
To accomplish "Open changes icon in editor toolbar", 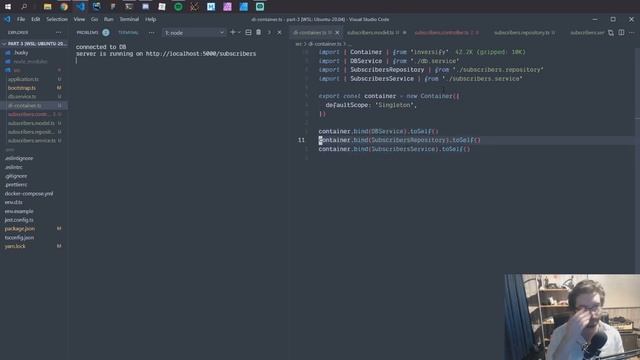I will point(611,33).
